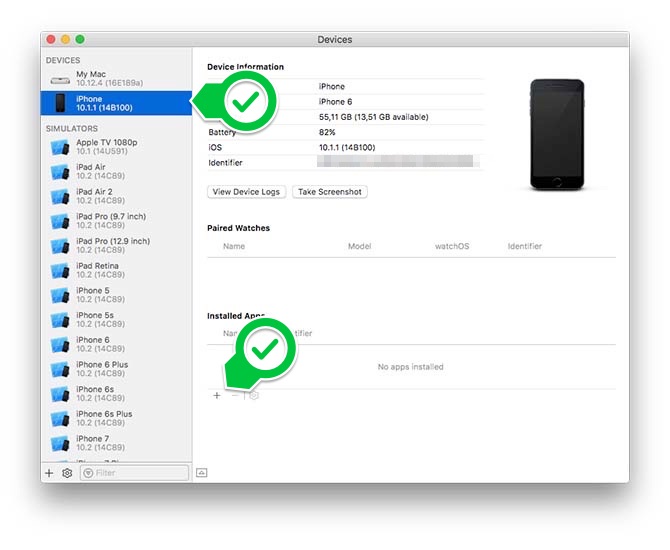The height and width of the screenshot is (550, 670).
Task: Click the iPhone 7 simulator icon
Action: pos(60,444)
